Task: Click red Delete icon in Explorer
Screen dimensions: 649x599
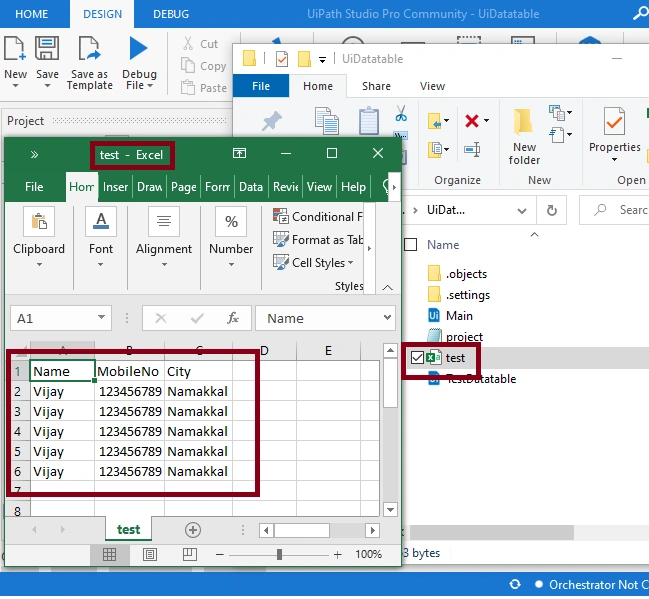Action: click(x=471, y=121)
